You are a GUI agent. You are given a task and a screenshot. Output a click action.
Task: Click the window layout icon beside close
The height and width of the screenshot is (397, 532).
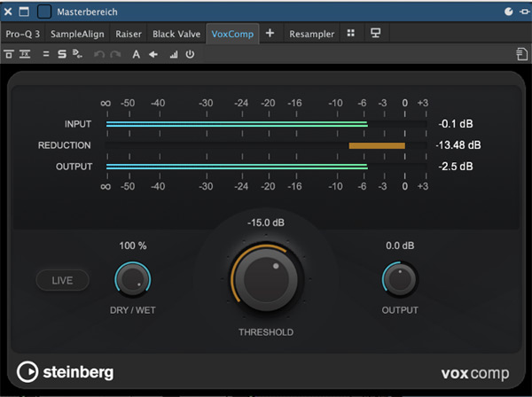24,12
